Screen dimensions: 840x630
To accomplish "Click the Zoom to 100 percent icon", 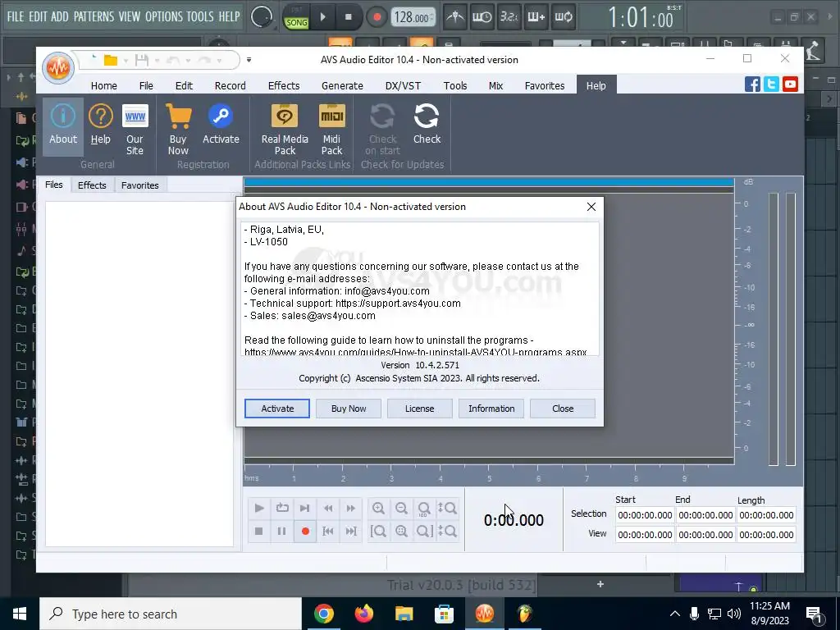I will [x=424, y=508].
